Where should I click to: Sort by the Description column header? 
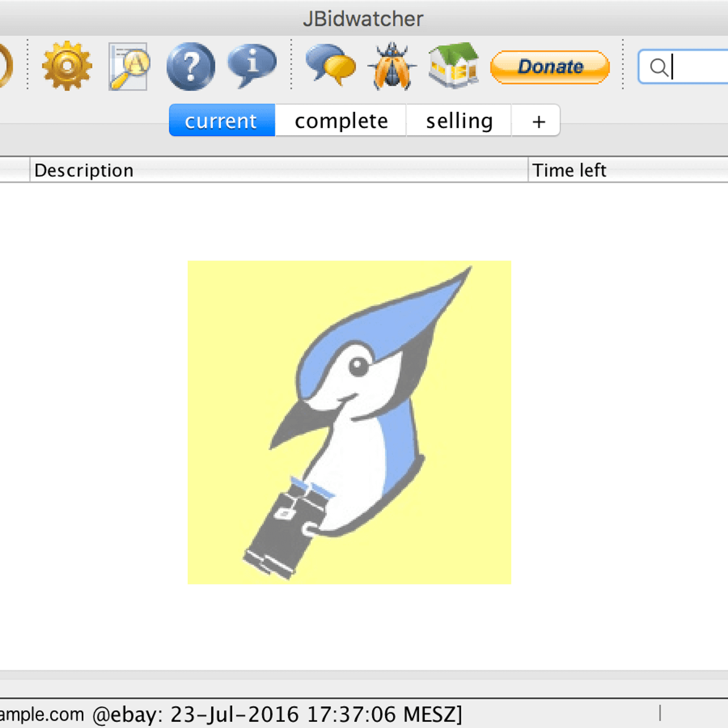pyautogui.click(x=279, y=170)
